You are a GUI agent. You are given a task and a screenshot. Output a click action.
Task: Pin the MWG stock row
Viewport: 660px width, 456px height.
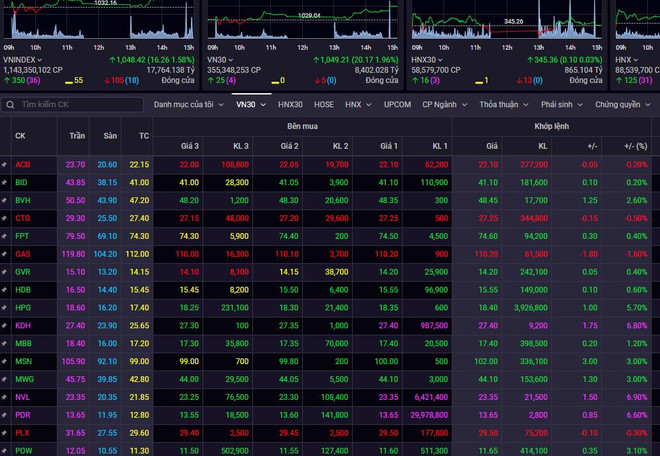coord(4,379)
